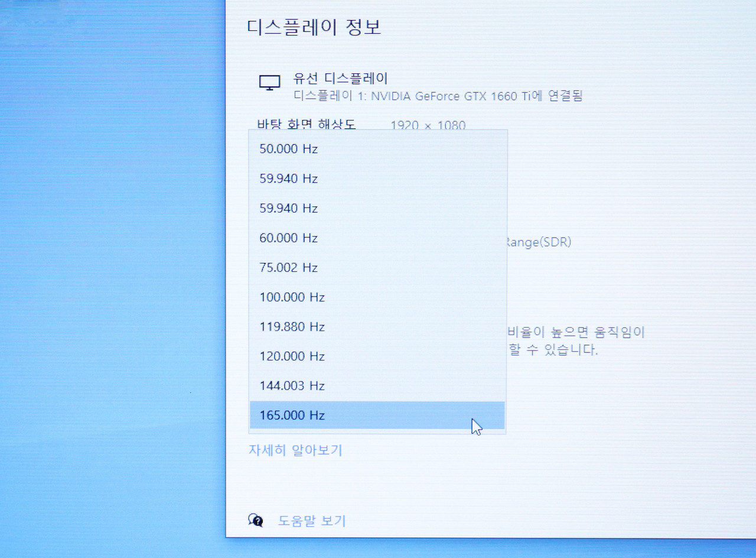Click the 디스플레이 정보 heading
Viewport: 756px width, 558px height.
coord(314,27)
